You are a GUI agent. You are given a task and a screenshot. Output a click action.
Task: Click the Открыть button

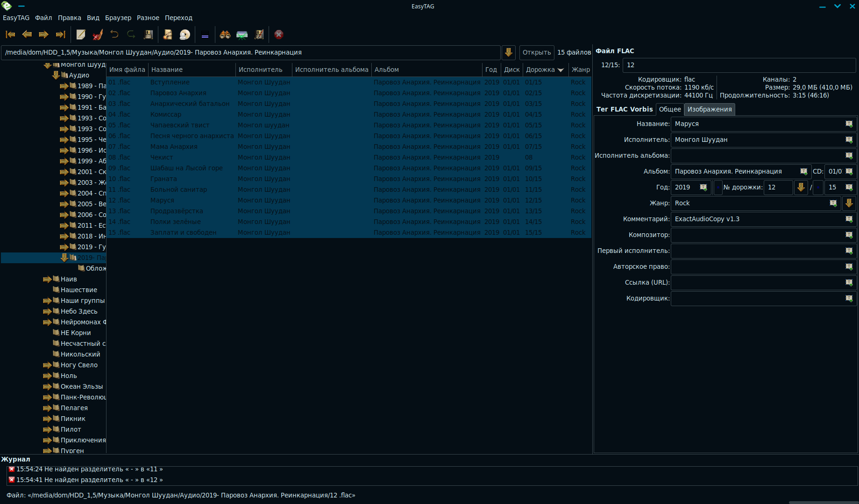(x=537, y=52)
